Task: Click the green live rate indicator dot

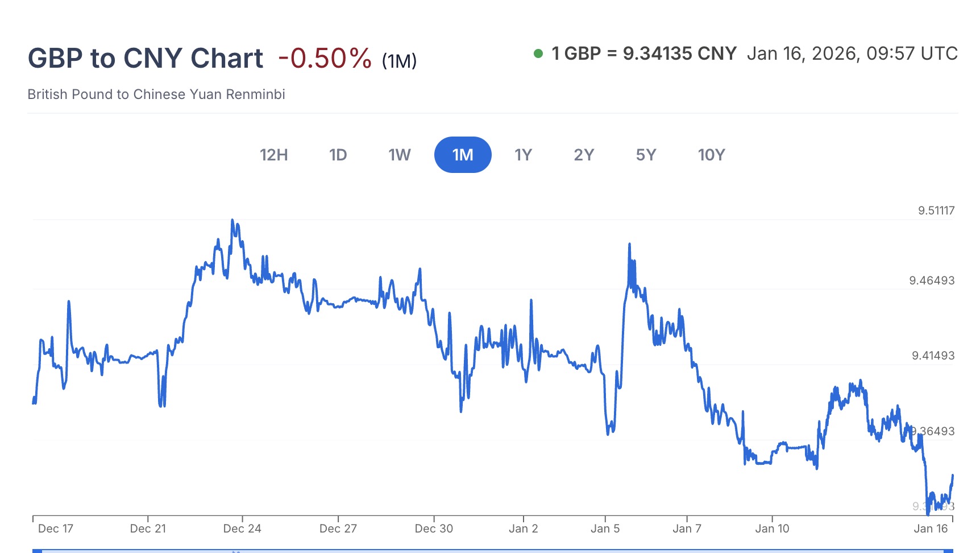Action: click(538, 54)
